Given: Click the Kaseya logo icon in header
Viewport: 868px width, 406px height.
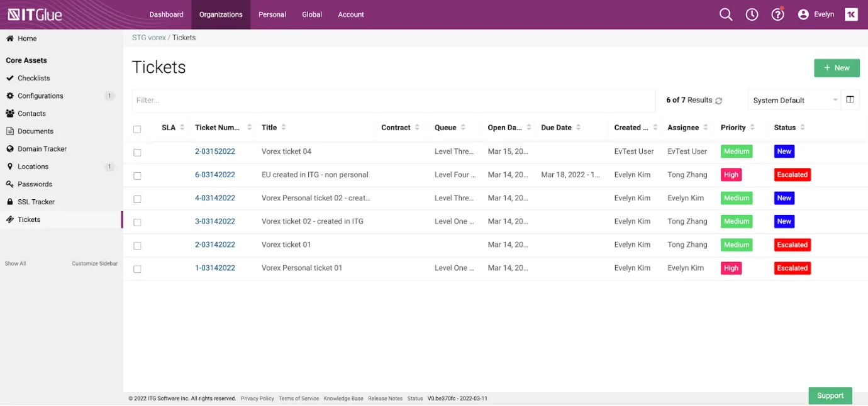Looking at the screenshot, I should click(x=851, y=14).
